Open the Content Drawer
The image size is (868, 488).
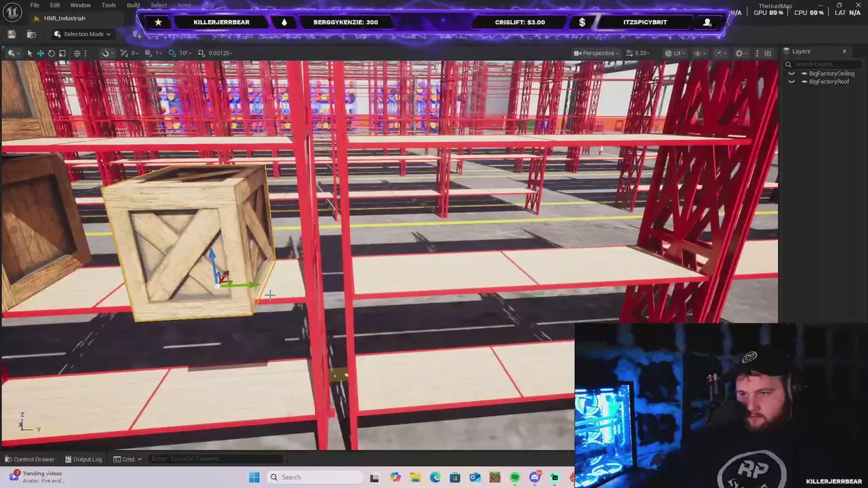pyautogui.click(x=29, y=459)
